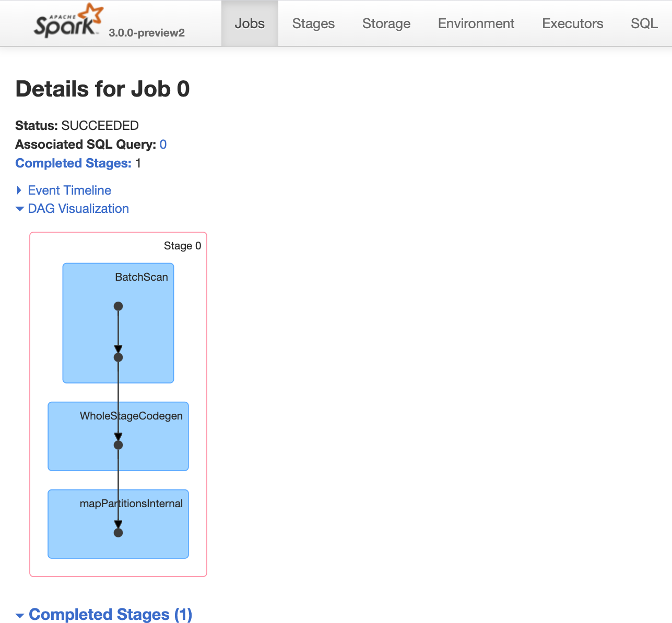Screen dimensions: 672x623
Task: Click the BatchScan lower node dot
Action: (119, 357)
